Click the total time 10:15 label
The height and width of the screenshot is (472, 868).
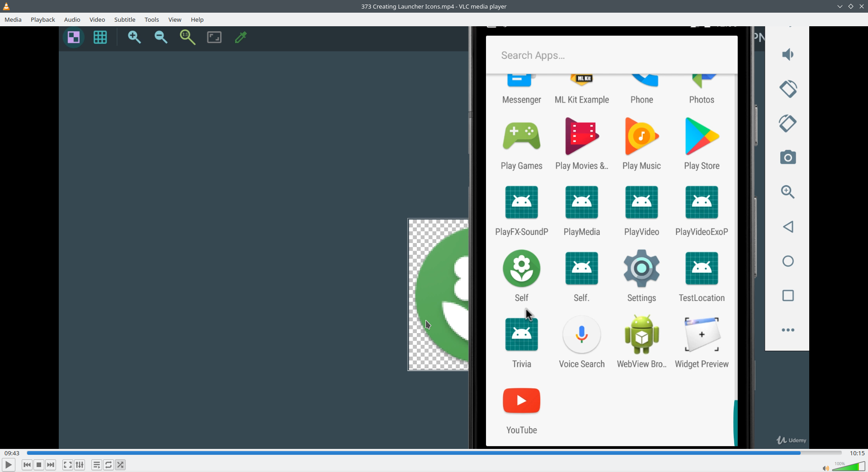tap(857, 453)
